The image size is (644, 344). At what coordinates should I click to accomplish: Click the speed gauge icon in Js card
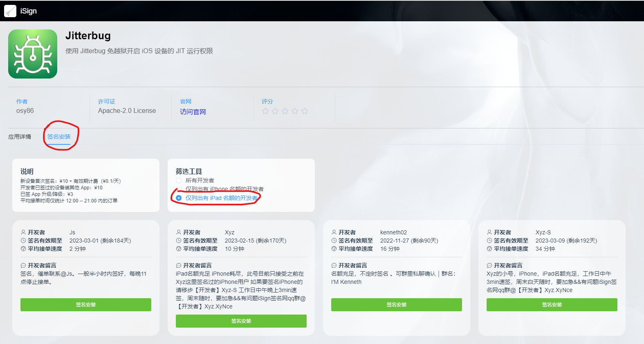(x=23, y=249)
